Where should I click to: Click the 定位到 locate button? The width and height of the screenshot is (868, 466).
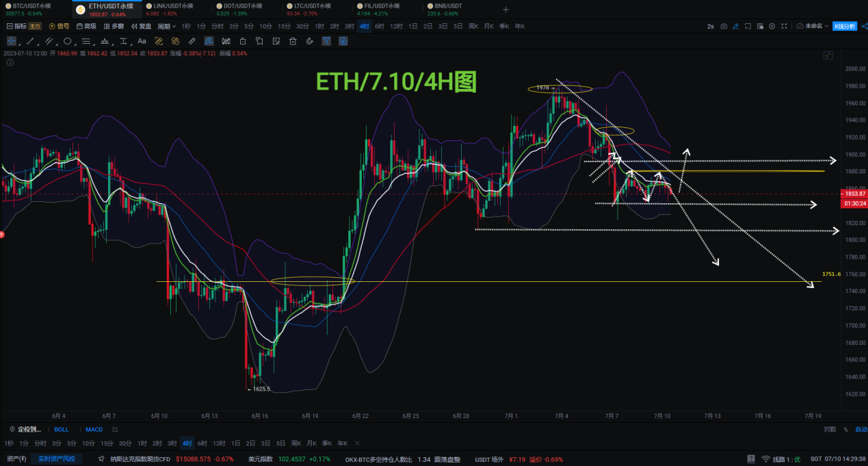25,430
